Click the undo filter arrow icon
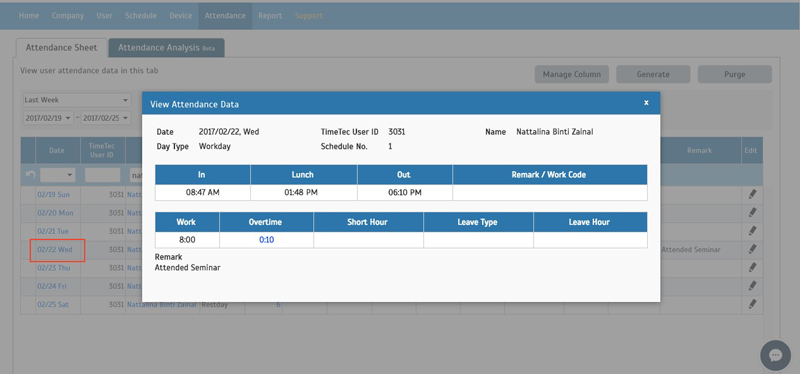The image size is (800, 374). 30,175
